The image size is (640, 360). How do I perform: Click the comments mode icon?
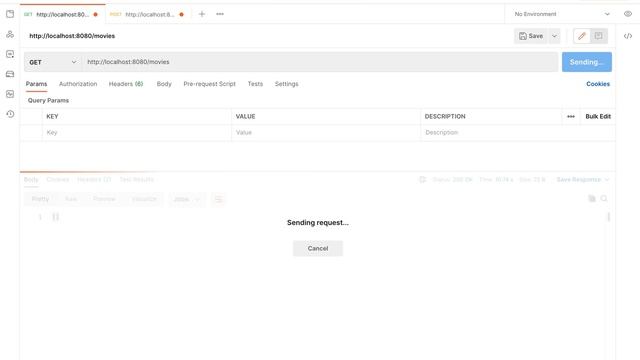coord(598,36)
